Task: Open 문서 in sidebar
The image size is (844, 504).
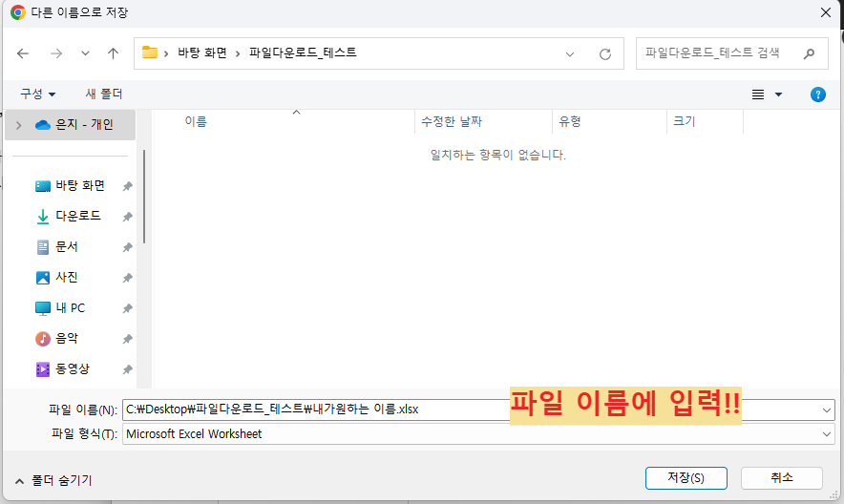Action: click(x=57, y=247)
